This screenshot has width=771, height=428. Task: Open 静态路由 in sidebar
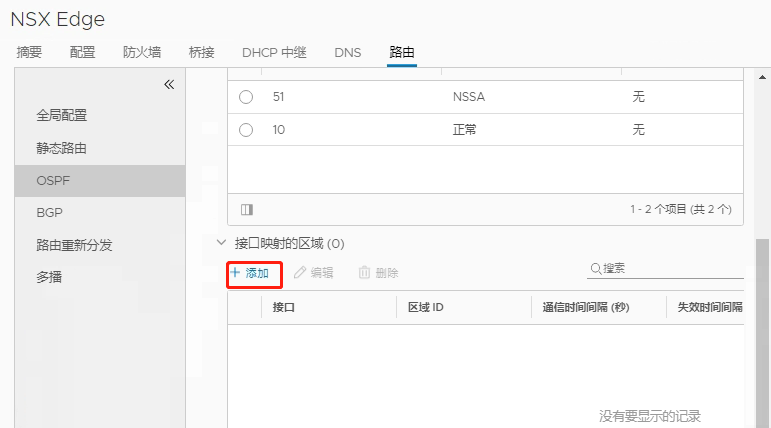[x=61, y=148]
